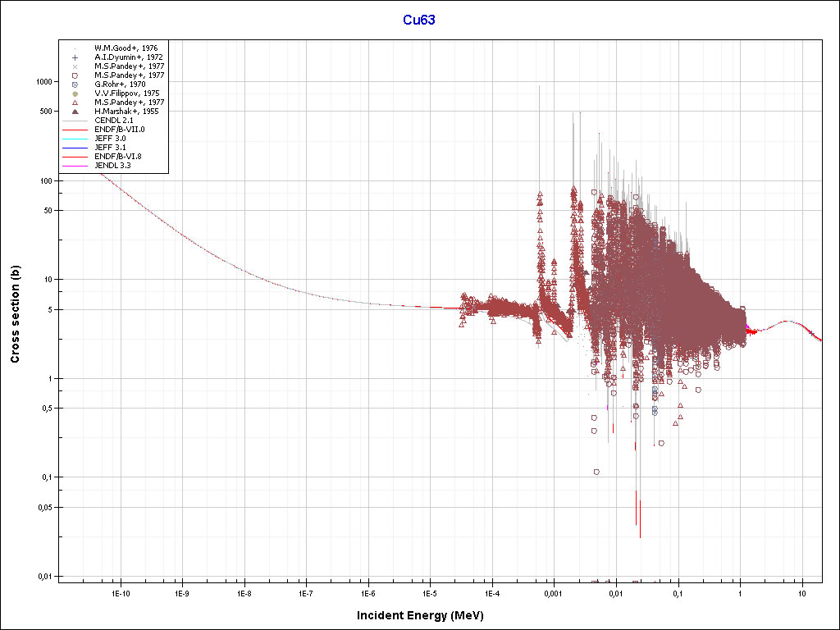The image size is (840, 630).
Task: Click the Incident Energy (MeV) axis title
Action: tap(426, 615)
